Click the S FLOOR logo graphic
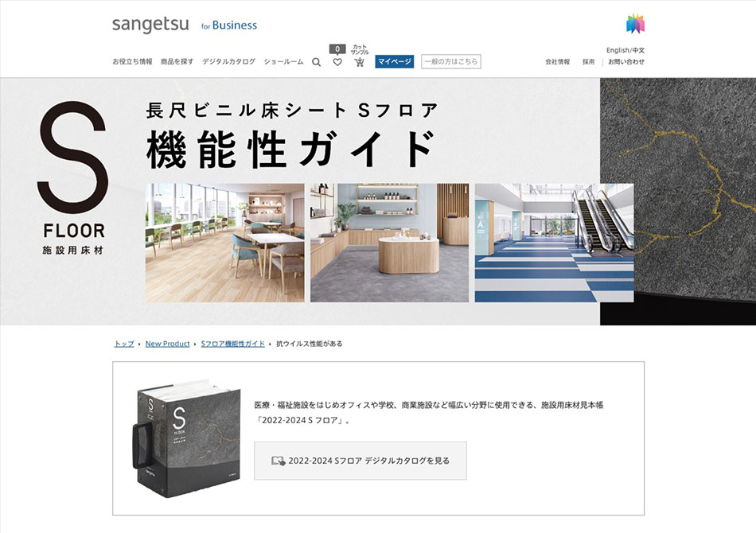 point(72,178)
